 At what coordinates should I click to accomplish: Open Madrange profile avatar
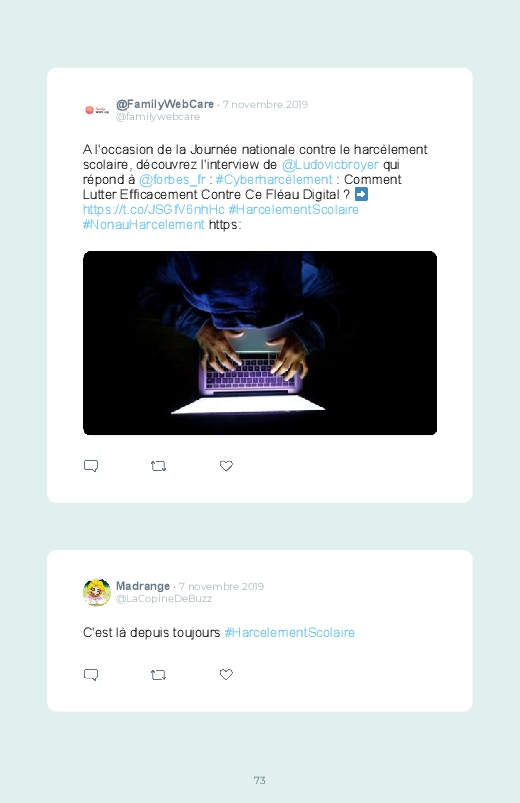tap(97, 592)
